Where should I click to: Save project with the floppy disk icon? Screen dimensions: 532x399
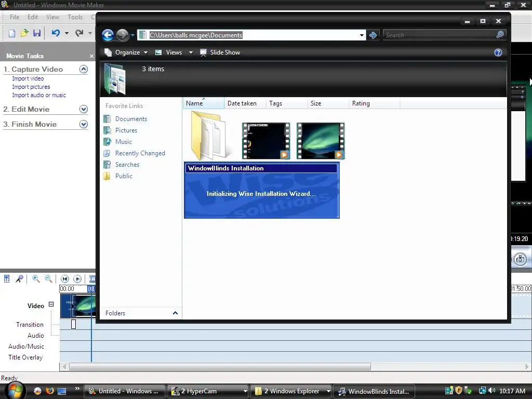(37, 33)
